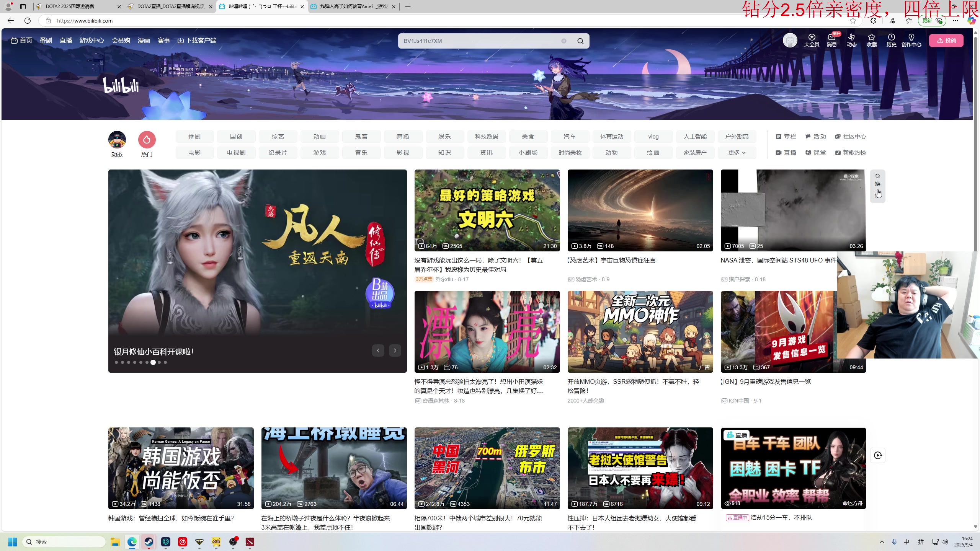980x551 pixels.
Task: Open the 收藏 favorites star icon
Action: click(x=872, y=40)
